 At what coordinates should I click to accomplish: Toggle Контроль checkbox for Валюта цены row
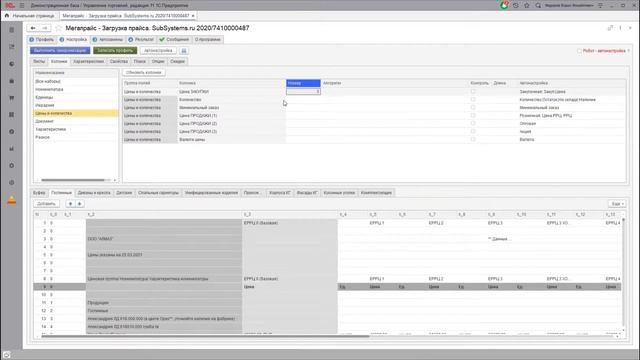473,139
